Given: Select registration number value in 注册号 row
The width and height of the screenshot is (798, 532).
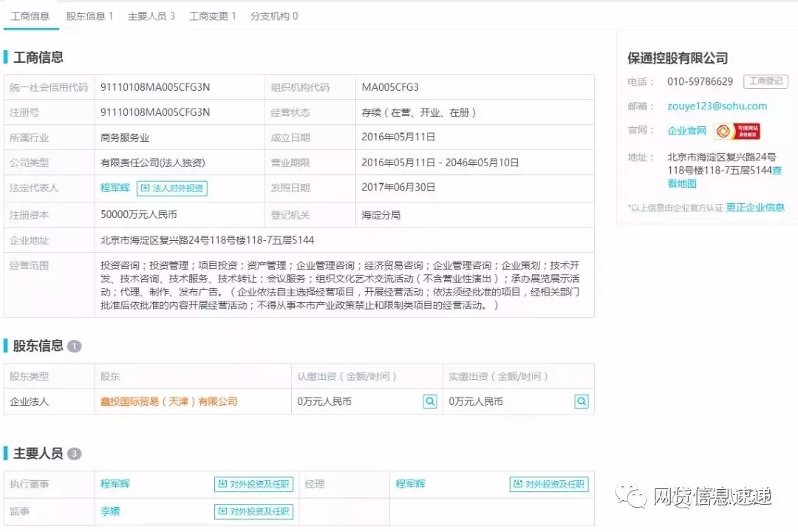Looking at the screenshot, I should [x=155, y=112].
